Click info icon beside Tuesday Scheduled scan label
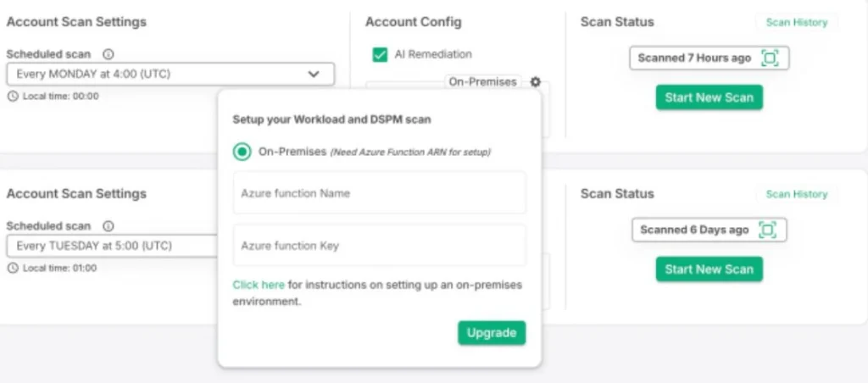The width and height of the screenshot is (868, 383). pyautogui.click(x=108, y=226)
